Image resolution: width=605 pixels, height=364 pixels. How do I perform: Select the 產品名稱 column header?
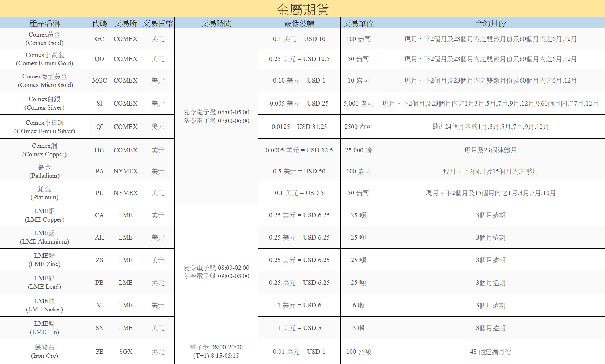coord(45,23)
